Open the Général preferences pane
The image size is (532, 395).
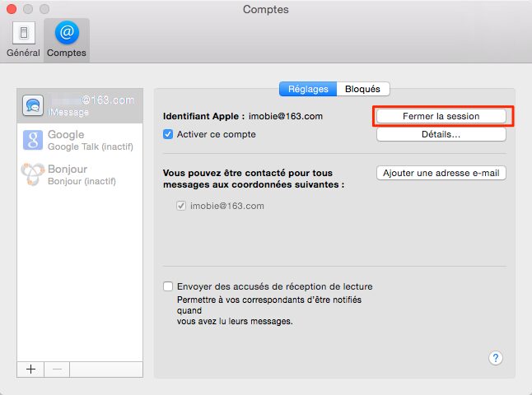pos(23,39)
